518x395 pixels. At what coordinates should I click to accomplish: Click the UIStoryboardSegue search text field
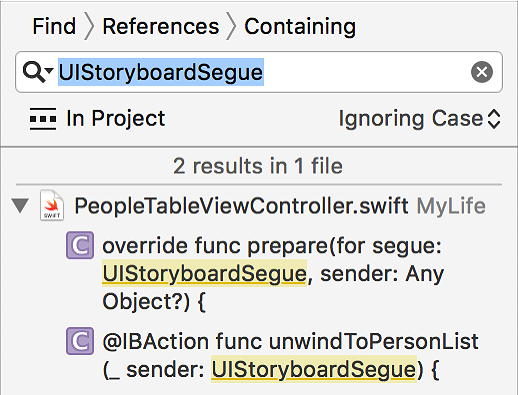tap(259, 72)
